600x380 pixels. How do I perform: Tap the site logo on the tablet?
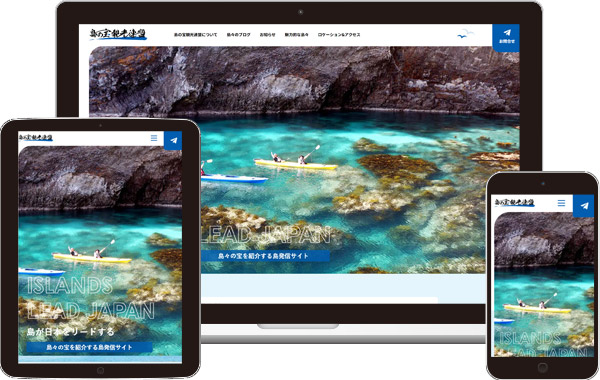click(36, 137)
